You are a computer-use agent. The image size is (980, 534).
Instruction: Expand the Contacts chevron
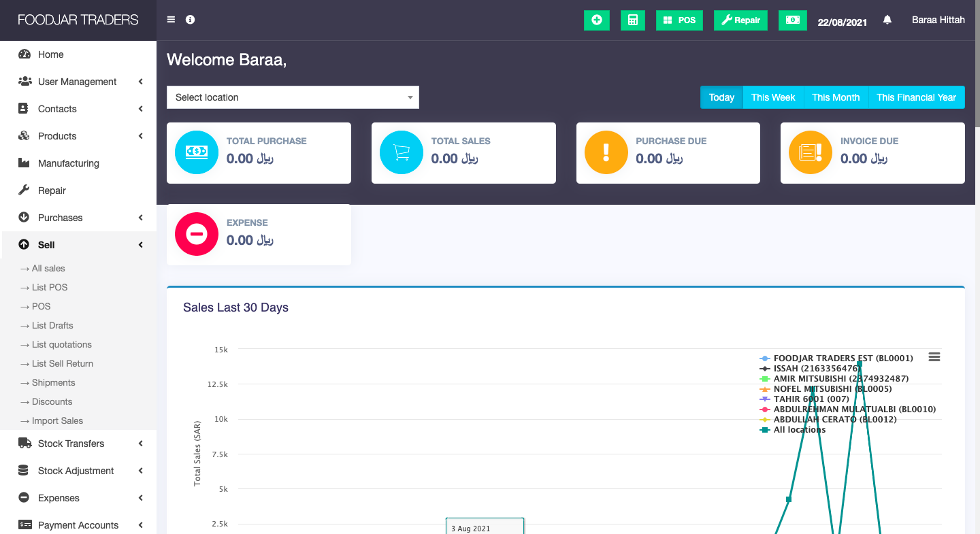pyautogui.click(x=141, y=109)
